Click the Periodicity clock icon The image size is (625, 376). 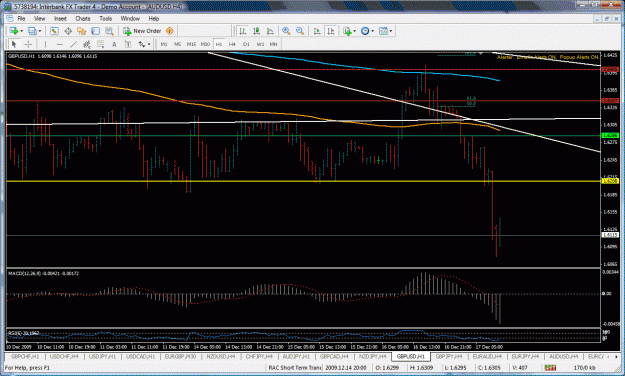click(365, 31)
